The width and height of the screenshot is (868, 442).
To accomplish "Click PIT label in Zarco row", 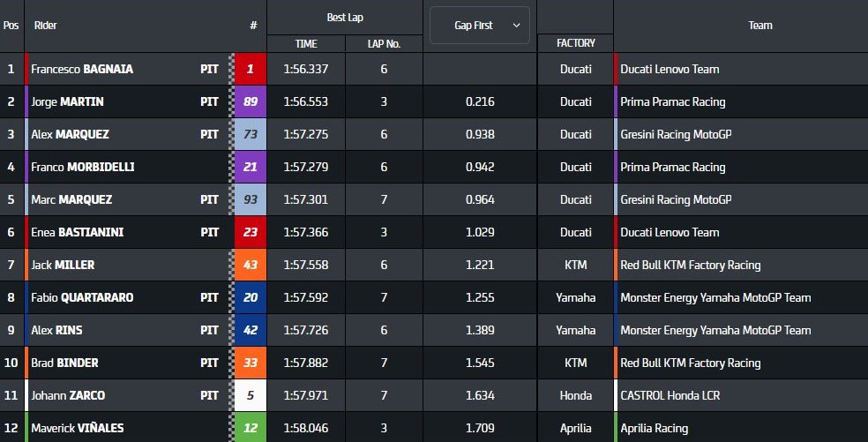I will [x=209, y=396].
